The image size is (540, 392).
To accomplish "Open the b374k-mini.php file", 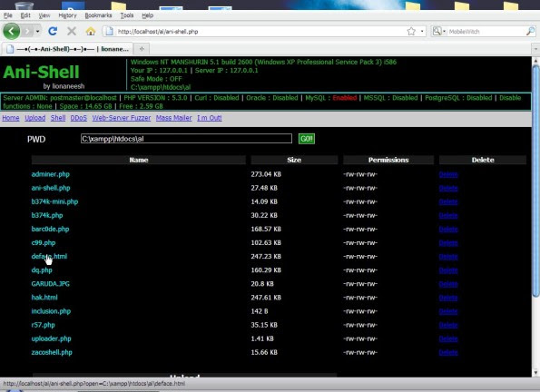I will 54,201.
